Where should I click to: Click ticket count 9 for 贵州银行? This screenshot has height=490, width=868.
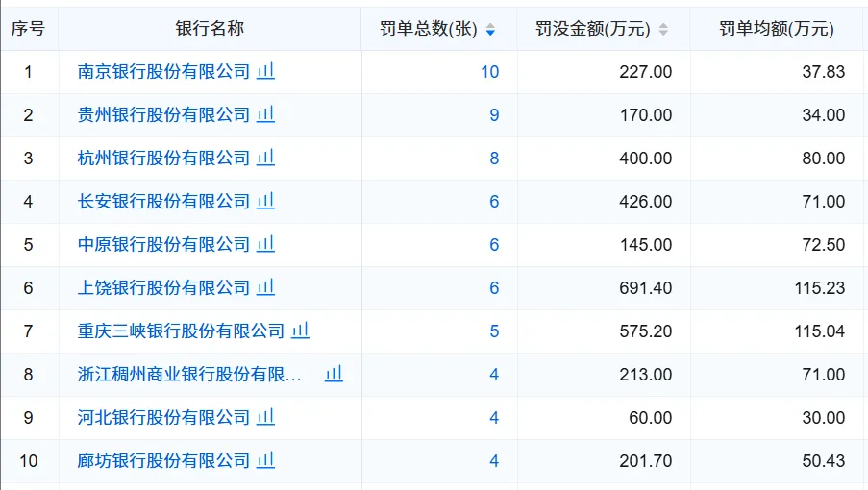[x=494, y=115]
